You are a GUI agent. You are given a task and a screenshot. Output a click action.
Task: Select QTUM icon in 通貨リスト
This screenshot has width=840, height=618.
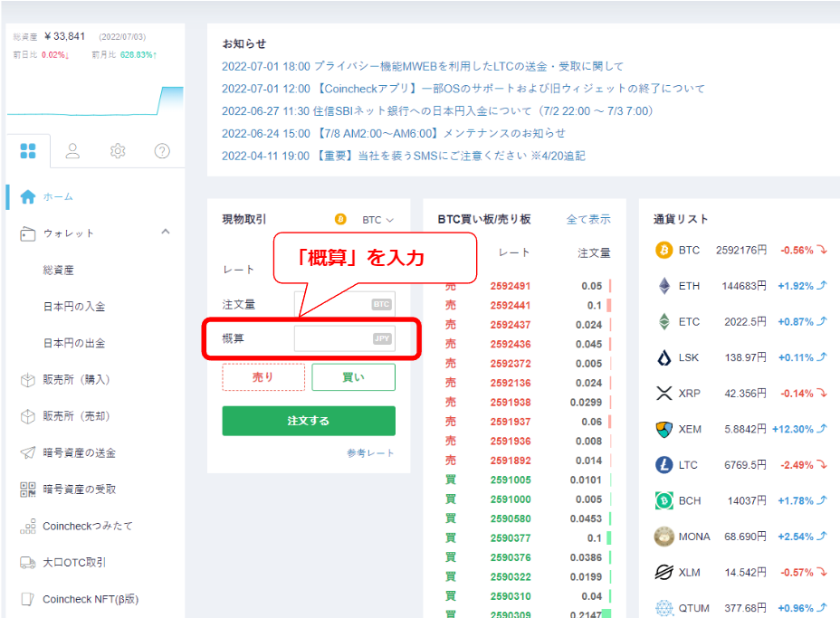(x=664, y=608)
